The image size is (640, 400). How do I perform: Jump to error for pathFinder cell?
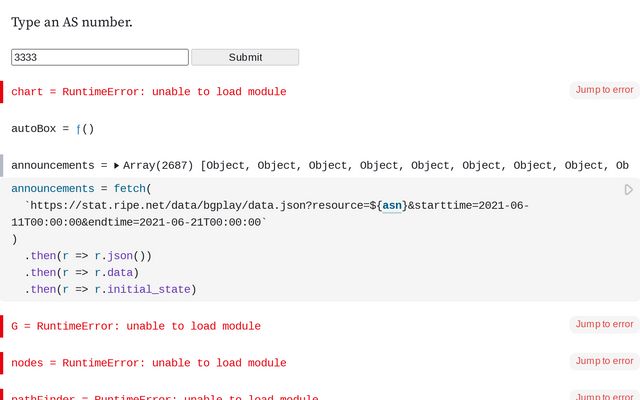click(604, 396)
